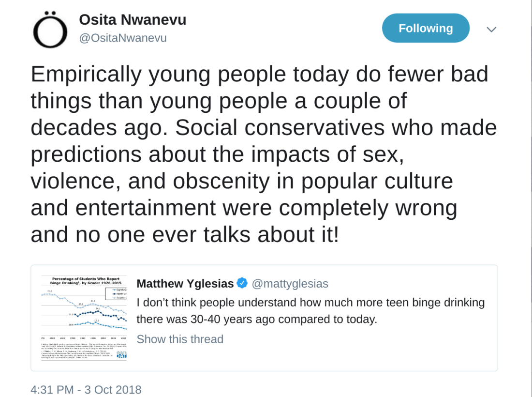The height and width of the screenshot is (397, 532).
Task: Click the Show this thread link
Action: coord(180,339)
